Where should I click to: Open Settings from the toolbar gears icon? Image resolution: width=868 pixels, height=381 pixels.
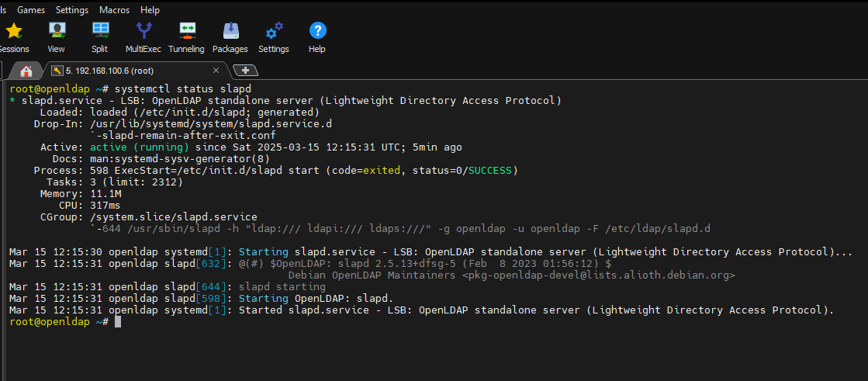pos(274,36)
